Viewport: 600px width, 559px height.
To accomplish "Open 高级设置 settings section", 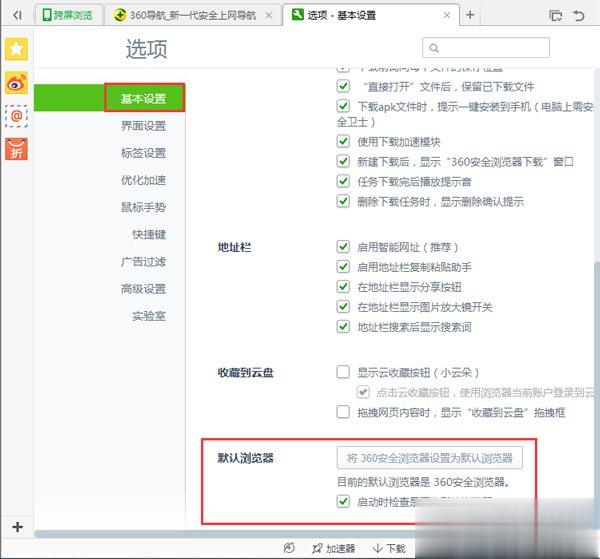I will [x=143, y=288].
